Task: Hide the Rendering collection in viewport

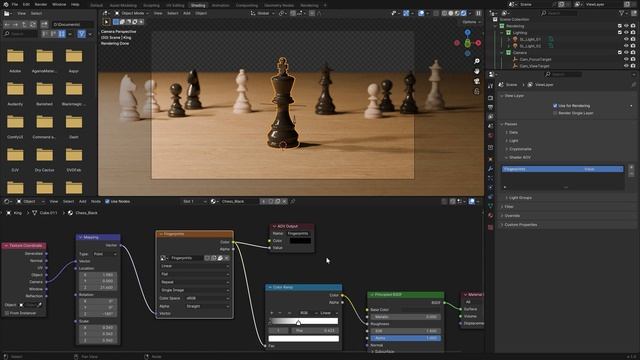Action: click(x=626, y=26)
